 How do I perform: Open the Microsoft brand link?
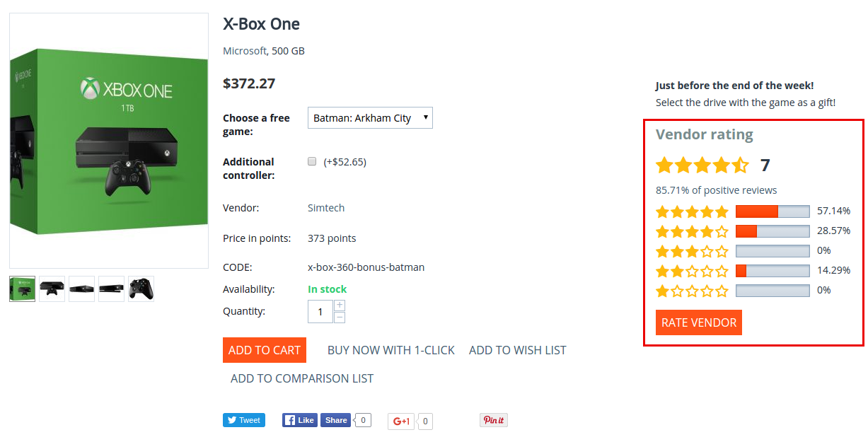click(x=245, y=51)
